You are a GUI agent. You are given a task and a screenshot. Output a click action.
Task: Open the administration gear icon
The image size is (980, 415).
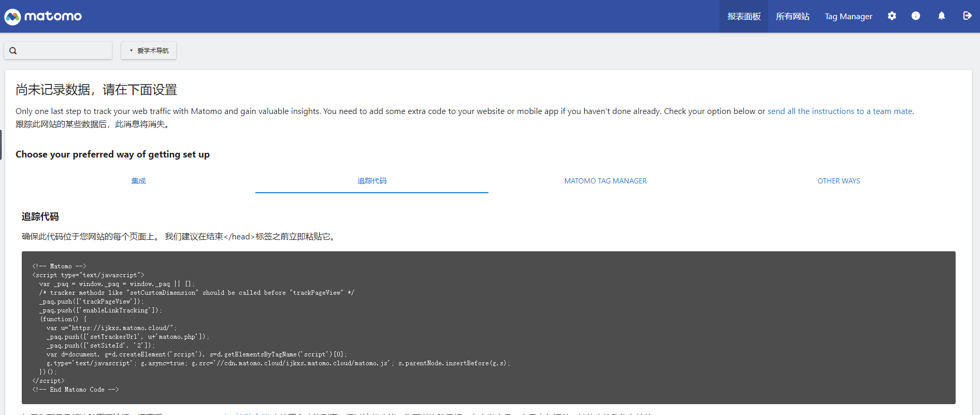(891, 16)
